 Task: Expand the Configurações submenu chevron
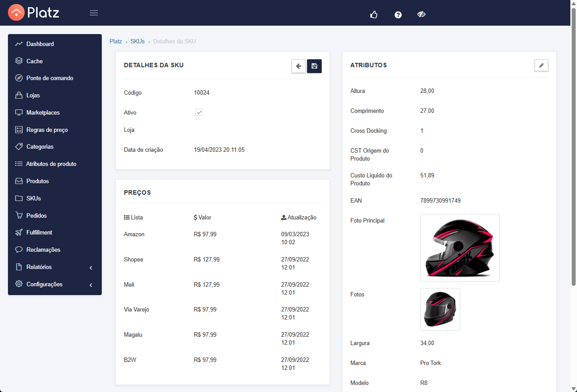(x=91, y=285)
